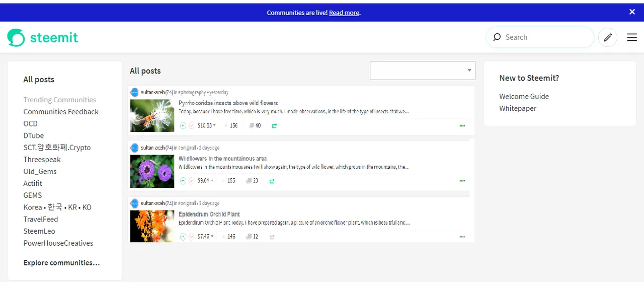Upvote the Epidendrum Orchid Plant post
The height and width of the screenshot is (282, 644).
[183, 236]
